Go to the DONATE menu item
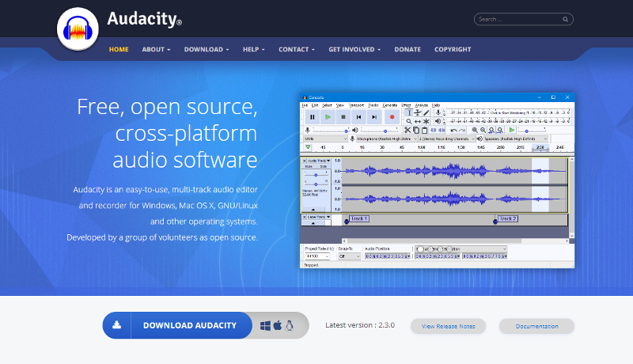Viewport: 633px width, 364px height. (407, 49)
